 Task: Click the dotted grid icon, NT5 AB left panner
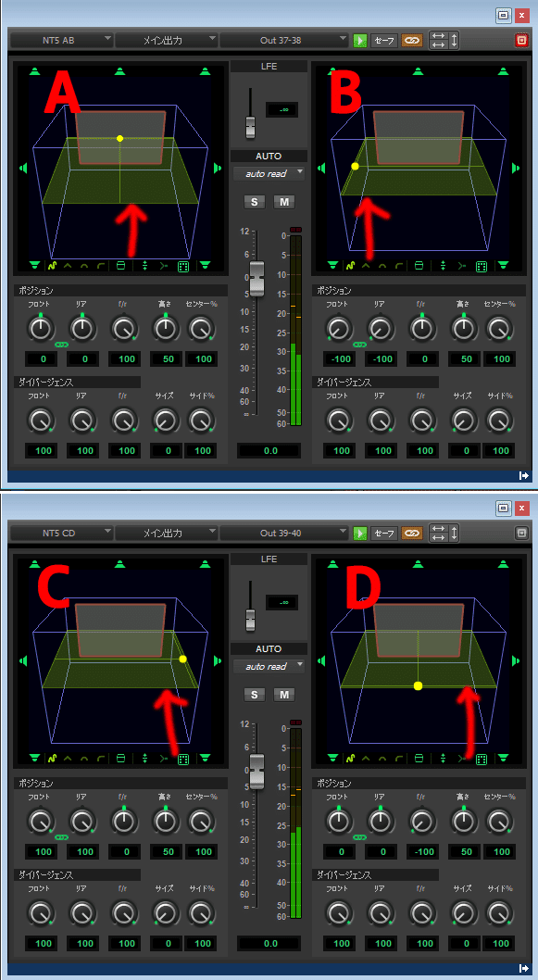point(183,266)
